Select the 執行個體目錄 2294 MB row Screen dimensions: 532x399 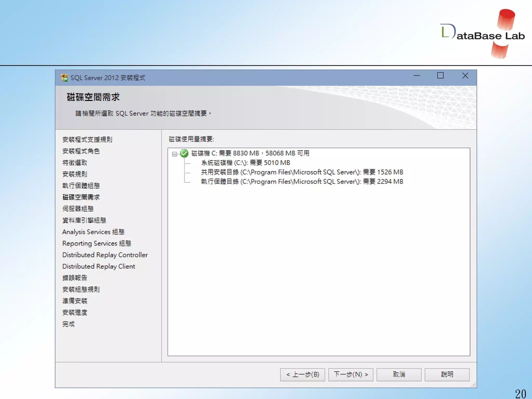pyautogui.click(x=302, y=182)
